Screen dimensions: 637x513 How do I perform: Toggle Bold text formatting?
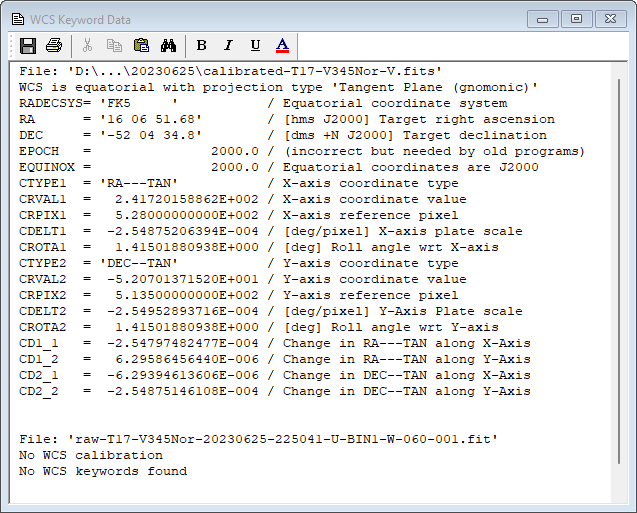201,45
